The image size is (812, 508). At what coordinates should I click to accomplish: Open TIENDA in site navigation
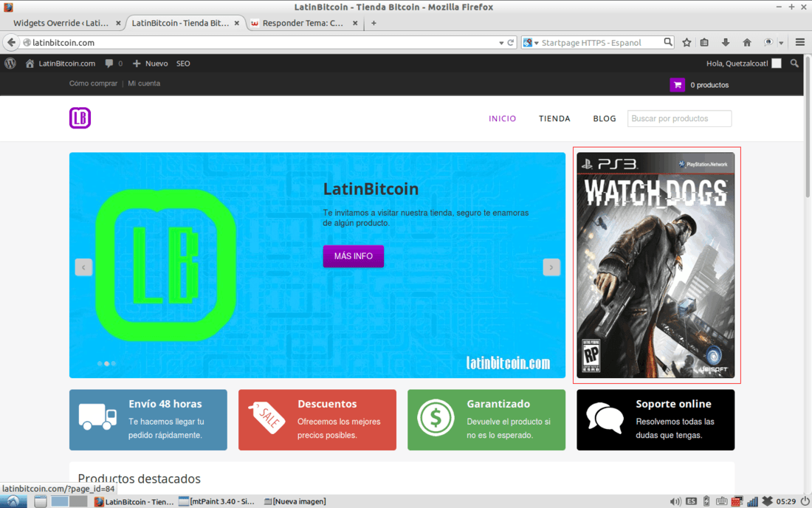pyautogui.click(x=554, y=119)
